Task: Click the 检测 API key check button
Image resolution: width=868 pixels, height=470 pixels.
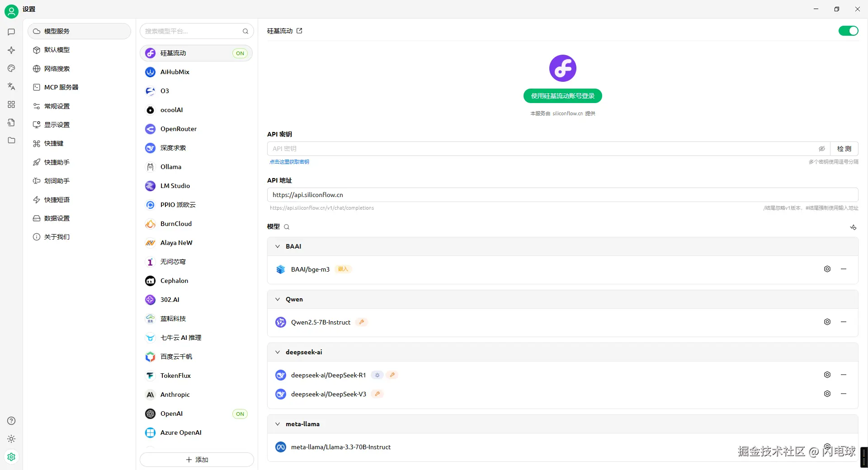Action: pyautogui.click(x=844, y=149)
